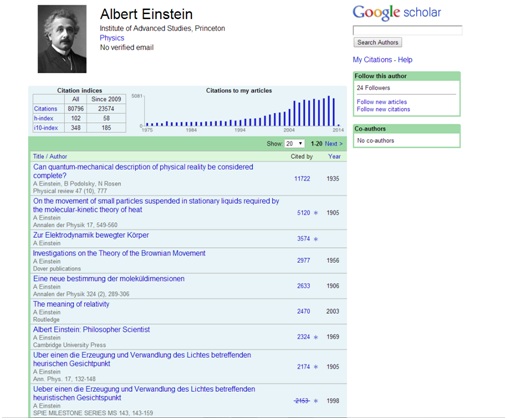The height and width of the screenshot is (420, 507).
Task: Sort by Title / Author column header
Action: pyautogui.click(x=50, y=156)
